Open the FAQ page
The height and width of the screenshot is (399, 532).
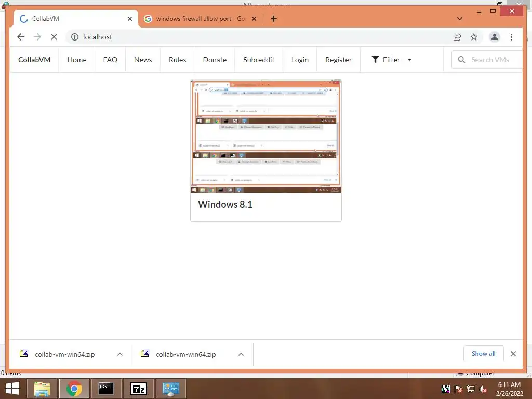110,60
